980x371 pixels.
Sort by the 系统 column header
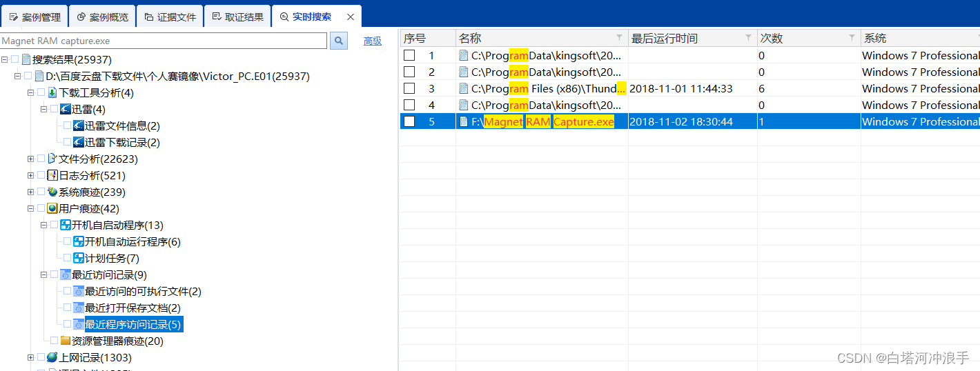(920, 38)
